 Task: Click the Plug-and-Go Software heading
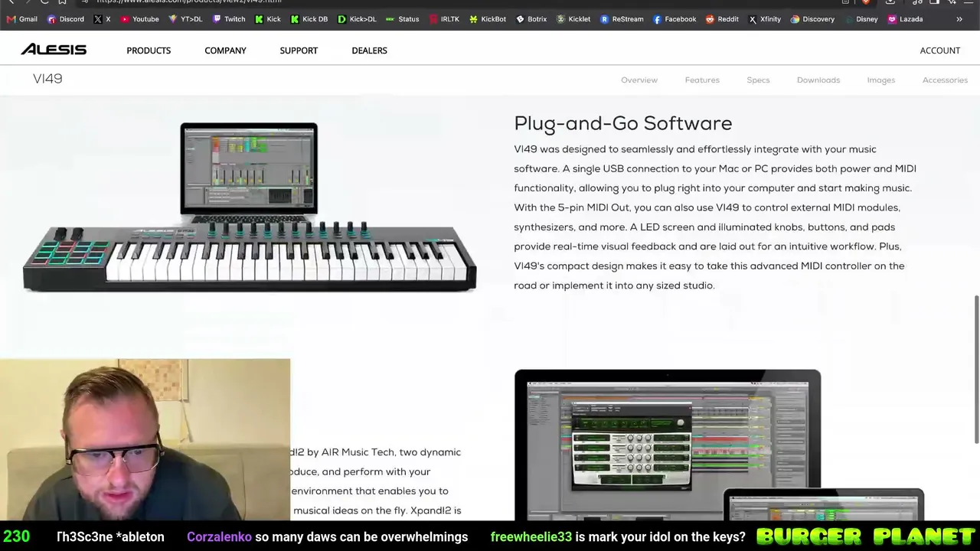(623, 123)
